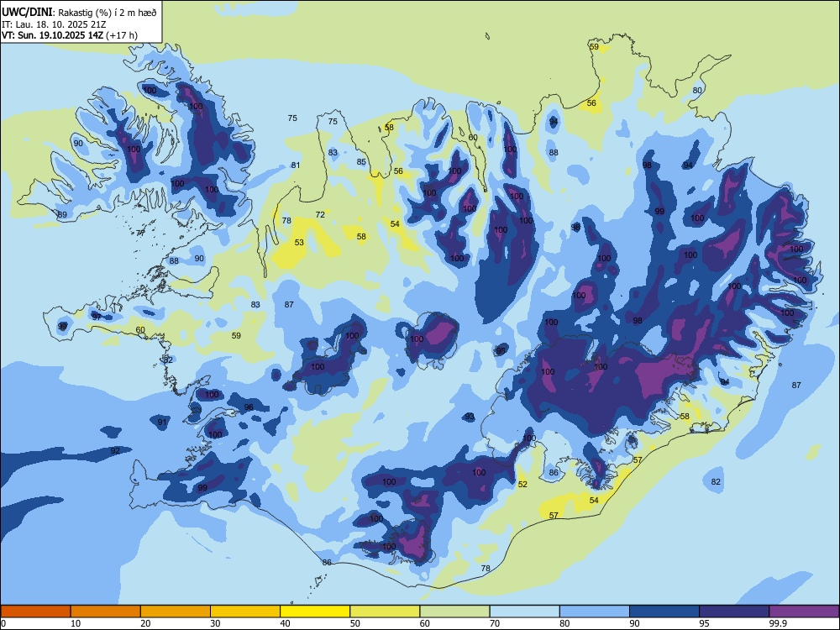Choose the 30–40 golden legend swatch
Viewport: 840px width, 630px height.
[x=245, y=612]
